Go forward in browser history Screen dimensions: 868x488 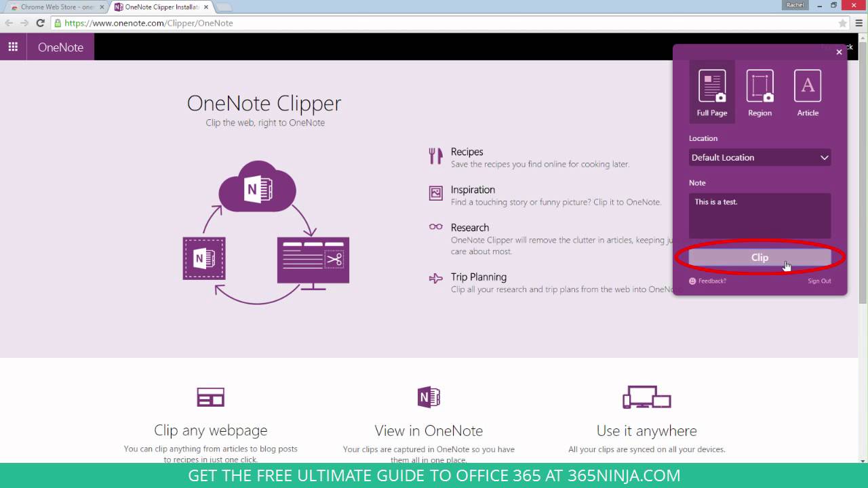(x=24, y=23)
